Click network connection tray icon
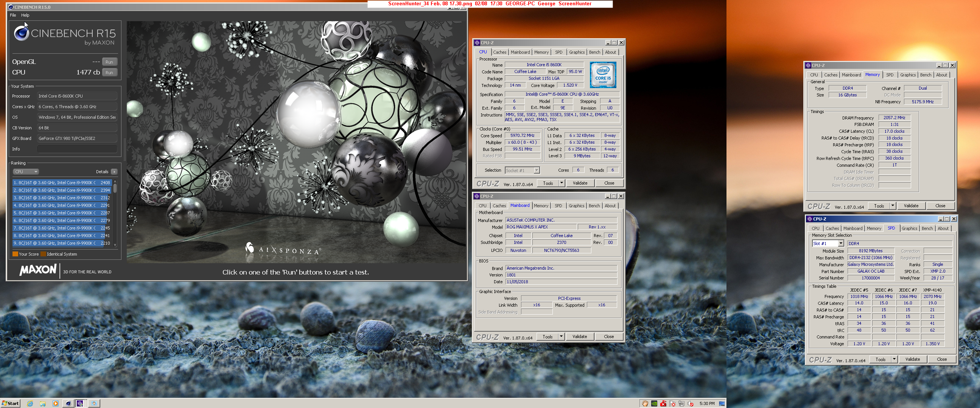 pyautogui.click(x=681, y=403)
